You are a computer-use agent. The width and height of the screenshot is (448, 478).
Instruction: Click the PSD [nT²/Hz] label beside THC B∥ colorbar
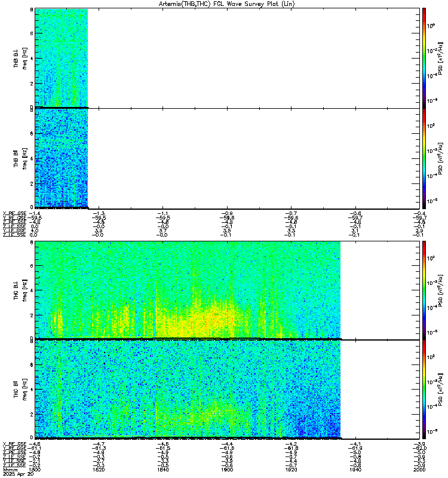pyautogui.click(x=440, y=390)
